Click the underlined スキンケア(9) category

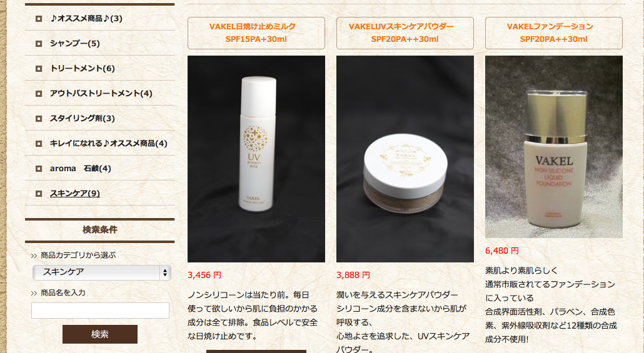tap(75, 194)
